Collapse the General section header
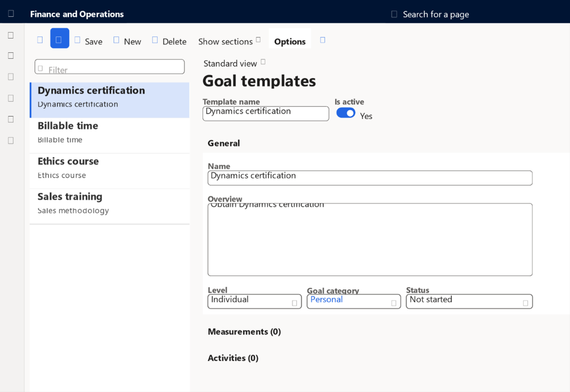 pyautogui.click(x=224, y=143)
